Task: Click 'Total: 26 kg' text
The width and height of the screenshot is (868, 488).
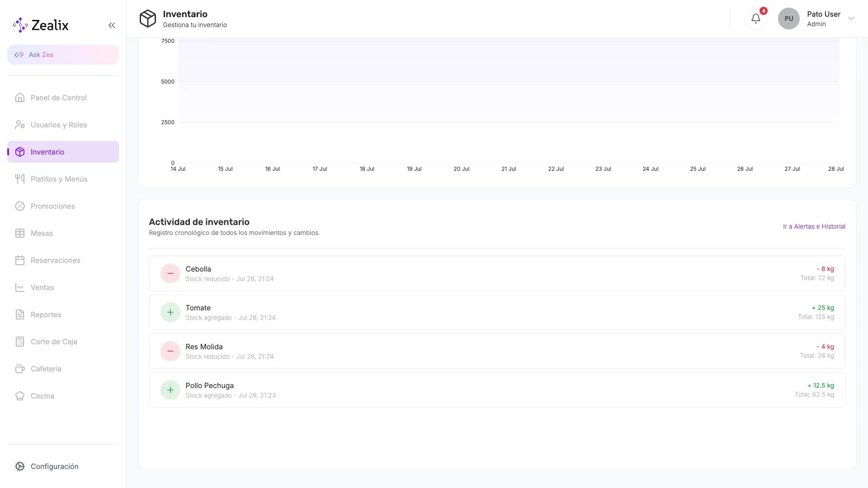Action: 817,356
